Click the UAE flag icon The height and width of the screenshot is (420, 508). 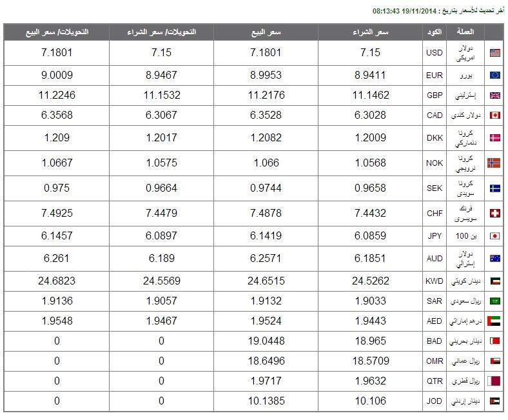(494, 321)
